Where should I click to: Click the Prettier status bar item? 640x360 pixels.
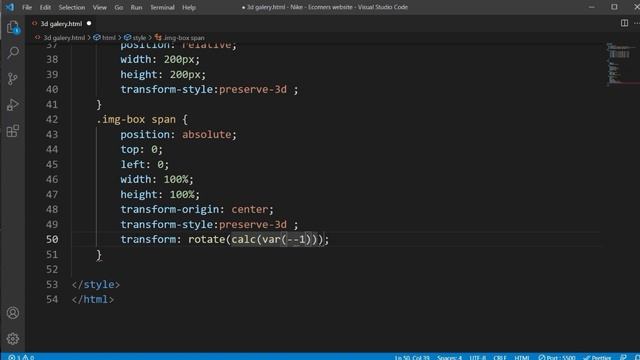click(x=597, y=357)
